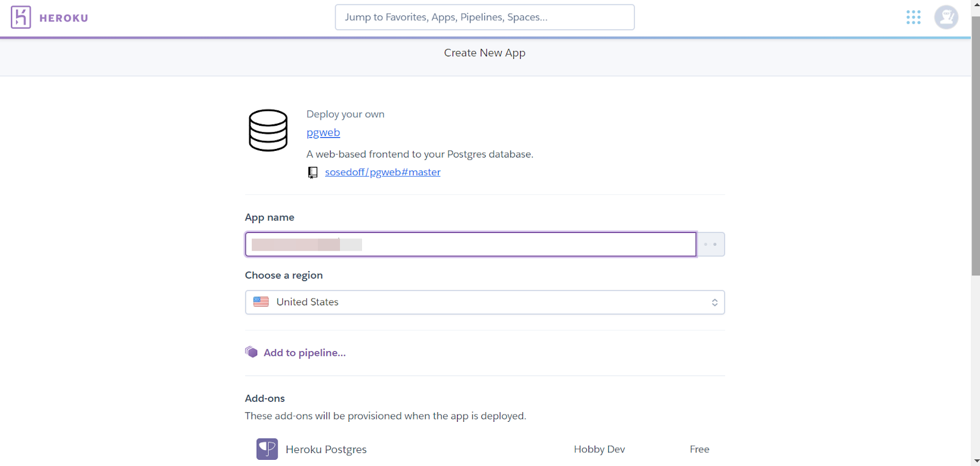The height and width of the screenshot is (466, 980).
Task: Click the repository book icon
Action: click(312, 172)
